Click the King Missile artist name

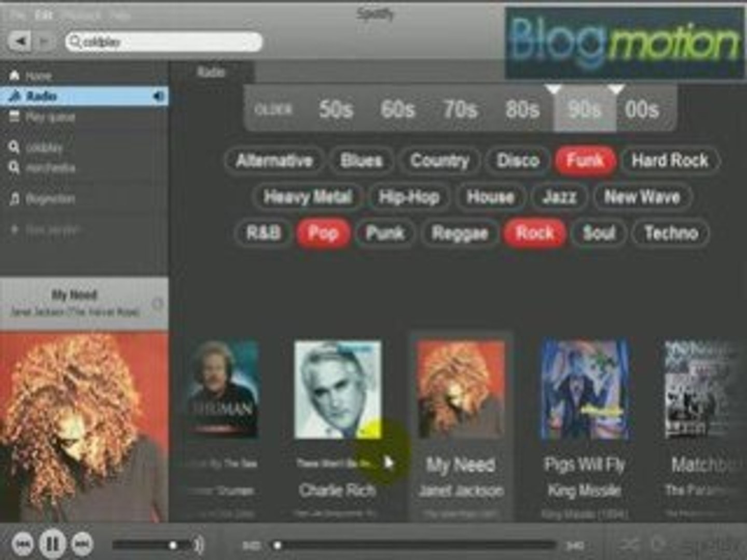point(585,490)
